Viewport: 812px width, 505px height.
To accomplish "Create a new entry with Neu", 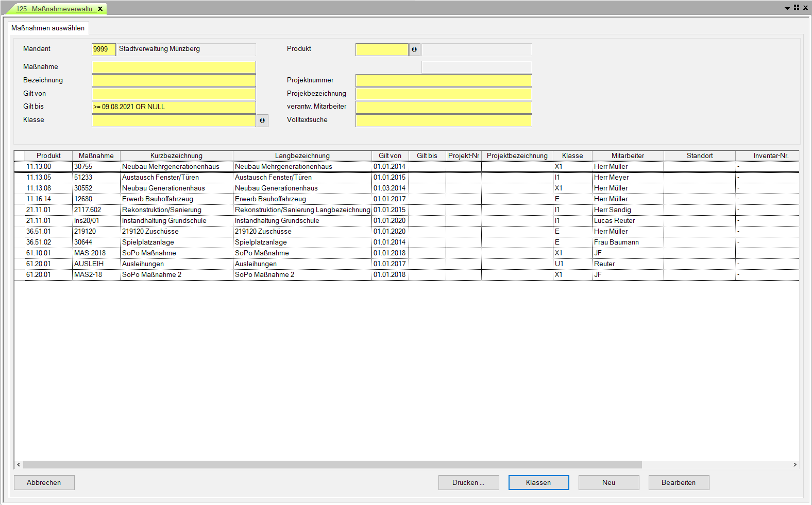I will tap(608, 482).
